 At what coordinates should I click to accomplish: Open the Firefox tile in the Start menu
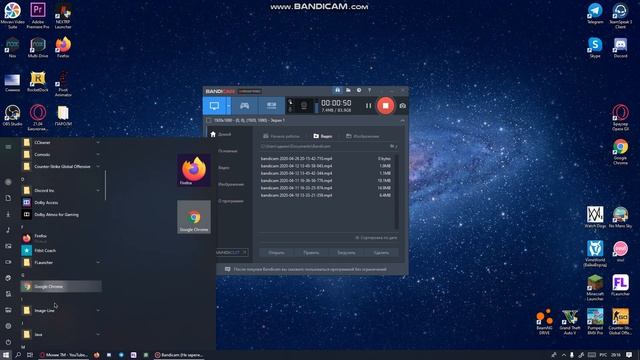point(194,170)
